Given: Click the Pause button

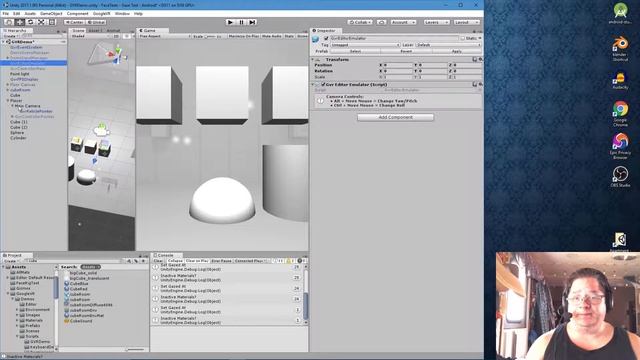Looking at the screenshot, I should coord(241,22).
